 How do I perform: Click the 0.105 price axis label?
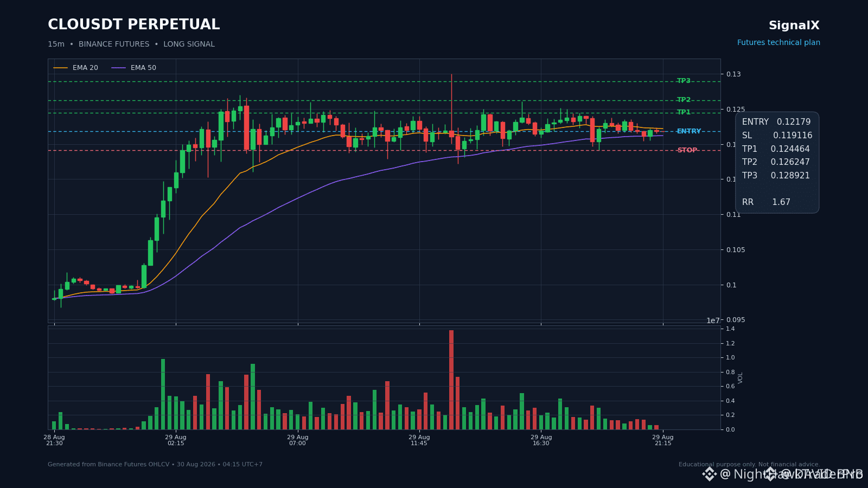click(x=736, y=250)
